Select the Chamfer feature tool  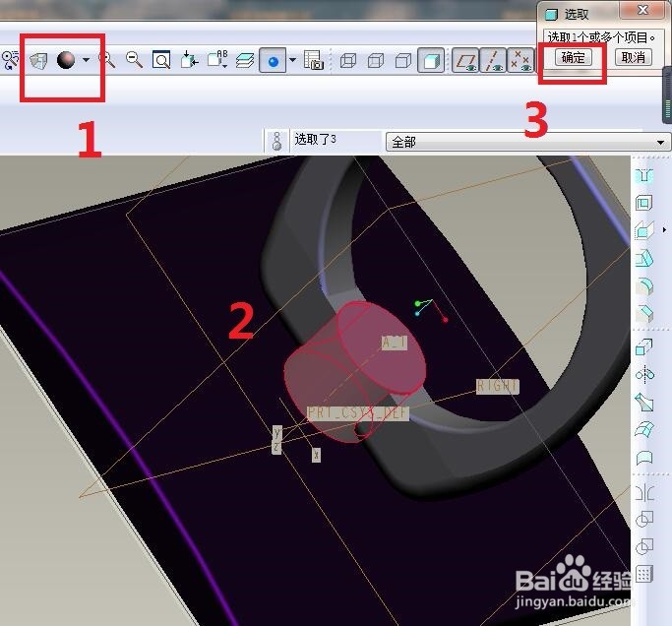tap(644, 313)
